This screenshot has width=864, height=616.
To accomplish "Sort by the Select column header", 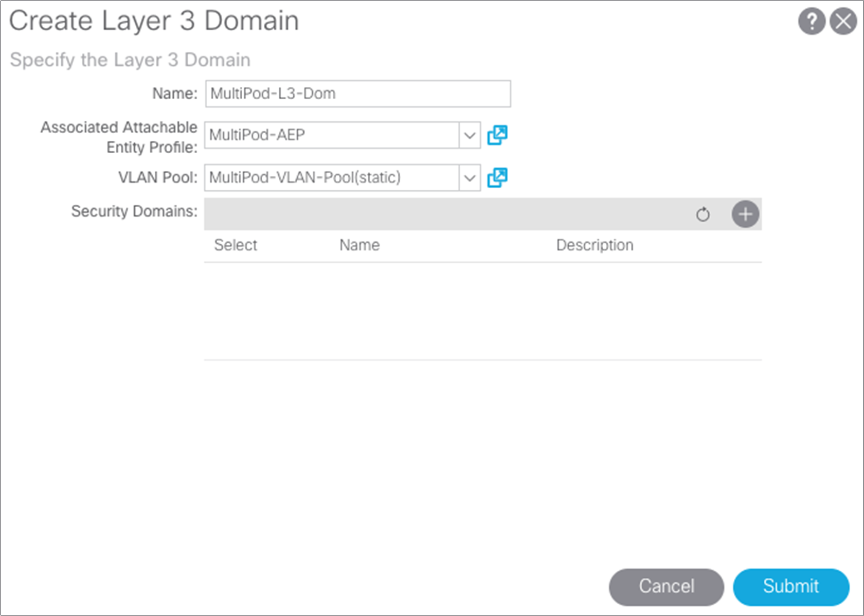I will [236, 245].
